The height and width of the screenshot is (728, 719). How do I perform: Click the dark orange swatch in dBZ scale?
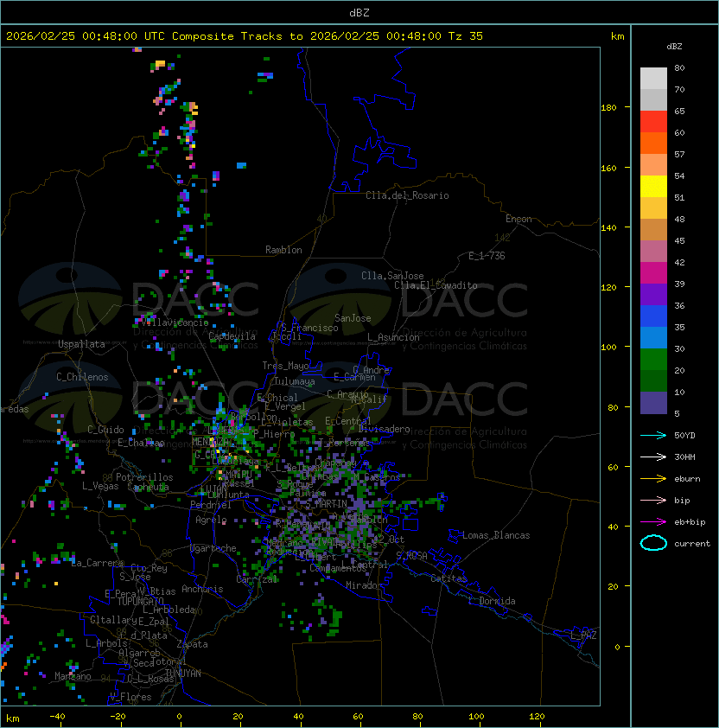[653, 143]
